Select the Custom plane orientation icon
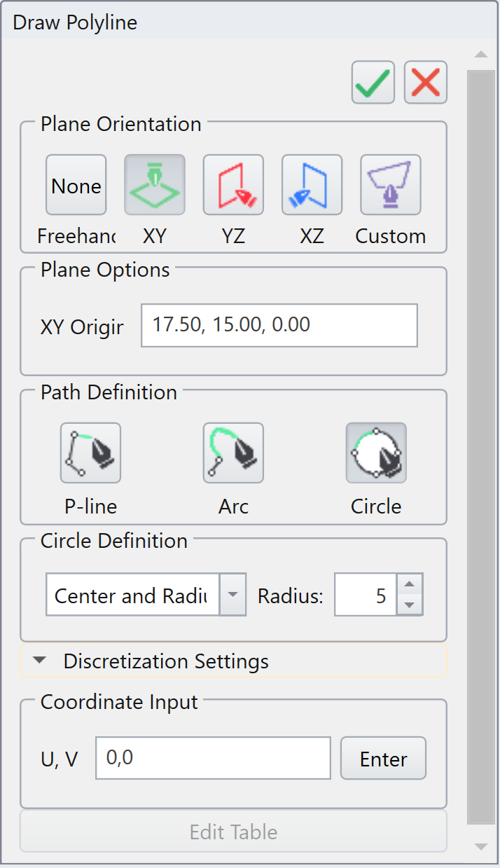 pyautogui.click(x=391, y=185)
